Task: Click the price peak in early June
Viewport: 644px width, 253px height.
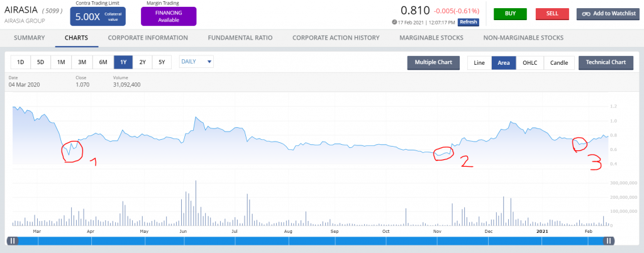Action: pyautogui.click(x=196, y=118)
